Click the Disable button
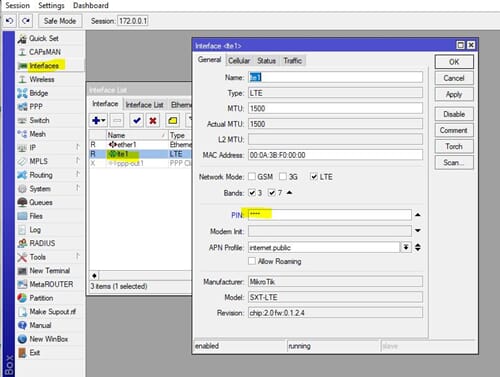The image size is (500, 377). pyautogui.click(x=454, y=114)
